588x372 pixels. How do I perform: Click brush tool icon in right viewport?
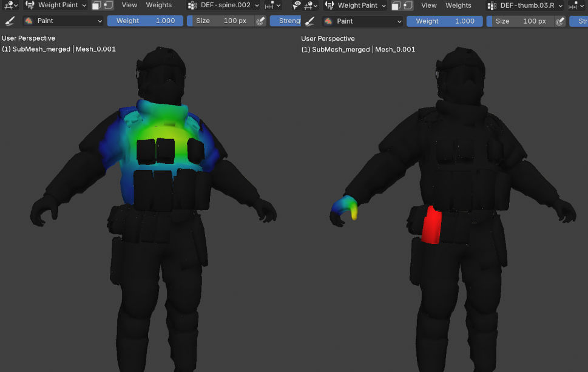coord(309,21)
